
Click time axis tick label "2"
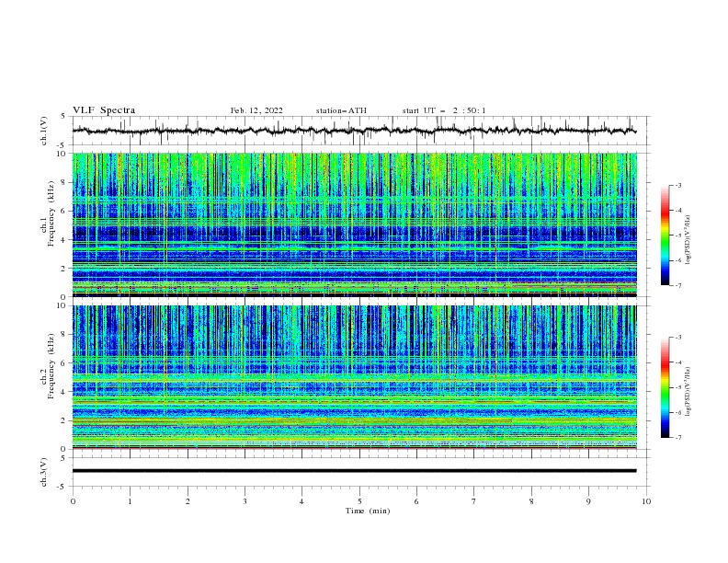tap(188, 501)
